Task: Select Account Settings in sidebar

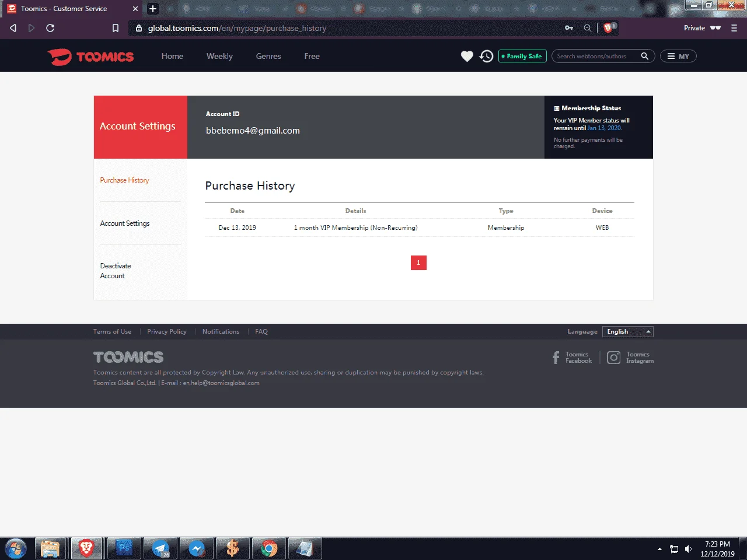Action: tap(125, 223)
